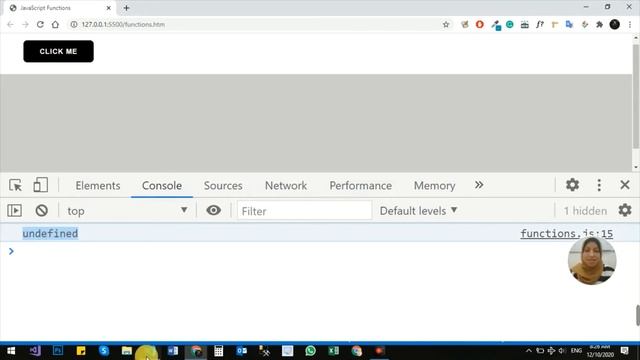Click the CLICK ME button
Image resolution: width=640 pixels, height=360 pixels.
58,51
